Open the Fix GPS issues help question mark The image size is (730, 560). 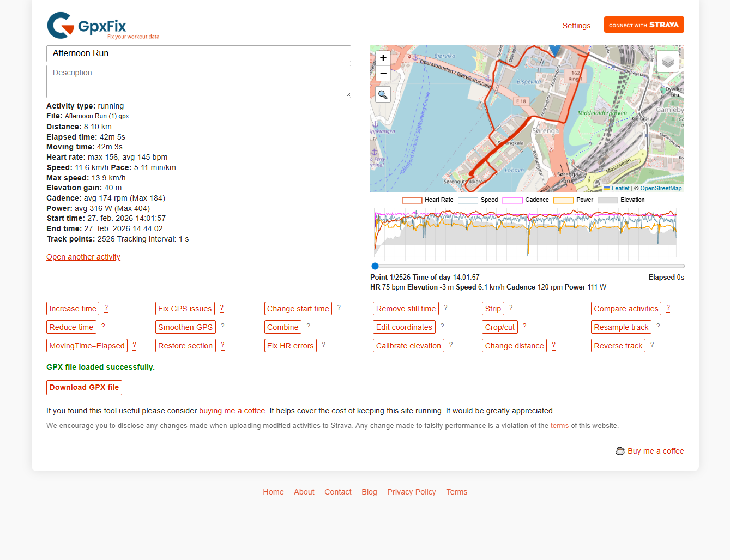222,308
